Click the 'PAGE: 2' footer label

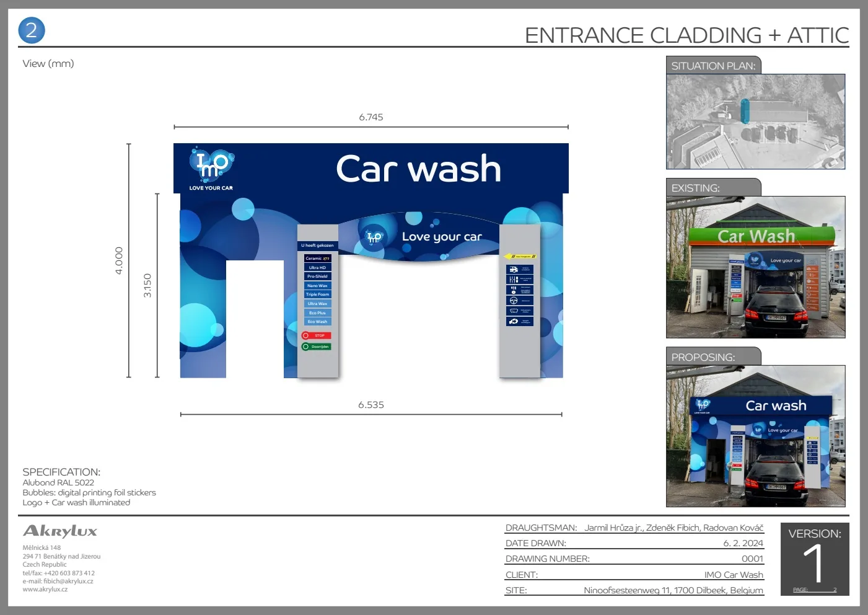click(815, 590)
